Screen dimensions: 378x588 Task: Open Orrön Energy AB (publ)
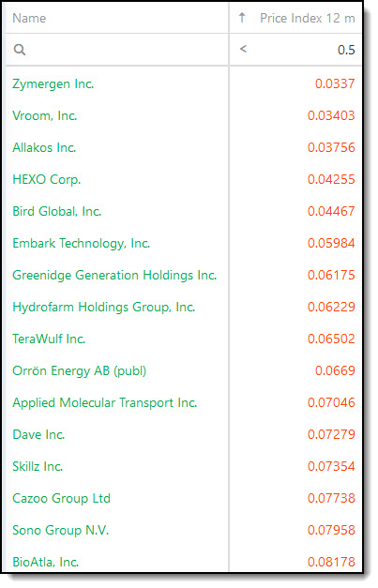pos(80,370)
